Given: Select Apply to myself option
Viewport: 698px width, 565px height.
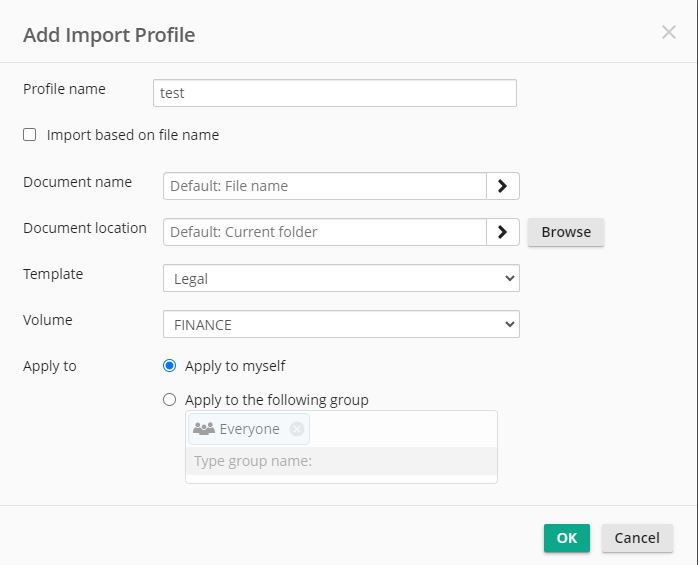Looking at the screenshot, I should tap(170, 366).
